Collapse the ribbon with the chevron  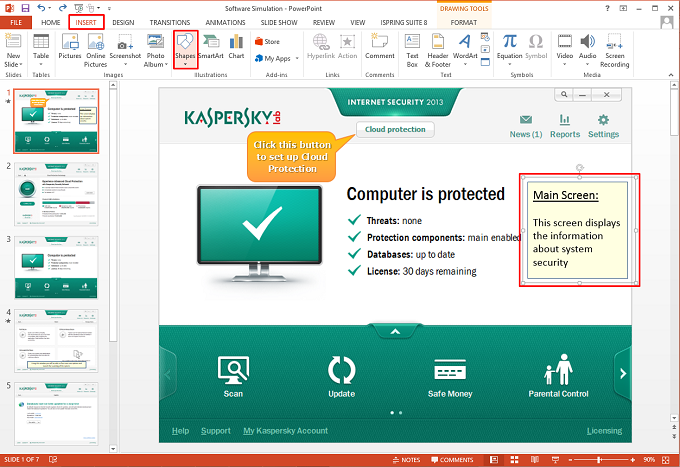671,75
